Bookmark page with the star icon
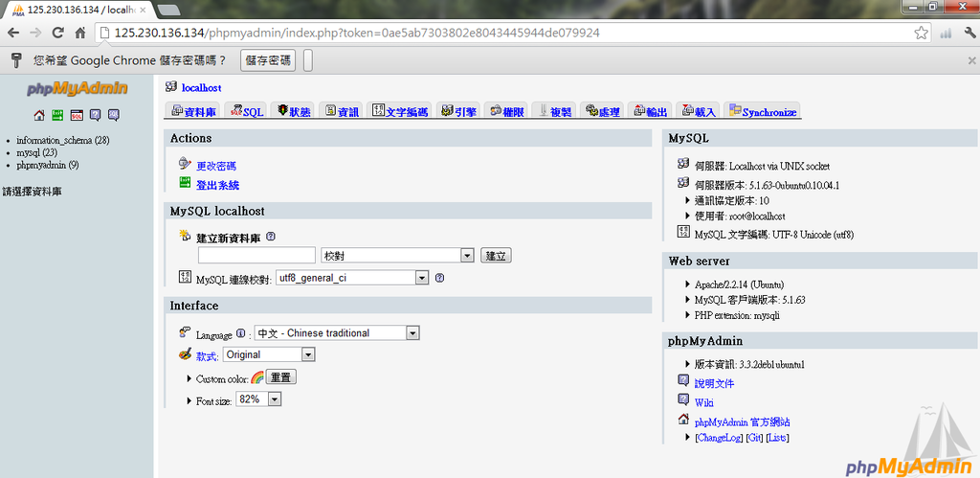The height and width of the screenshot is (478, 980). click(921, 34)
